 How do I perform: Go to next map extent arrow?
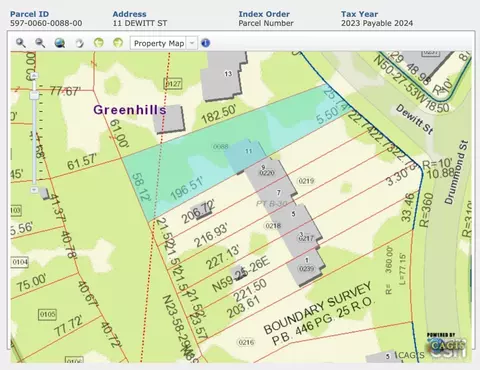click(x=118, y=43)
